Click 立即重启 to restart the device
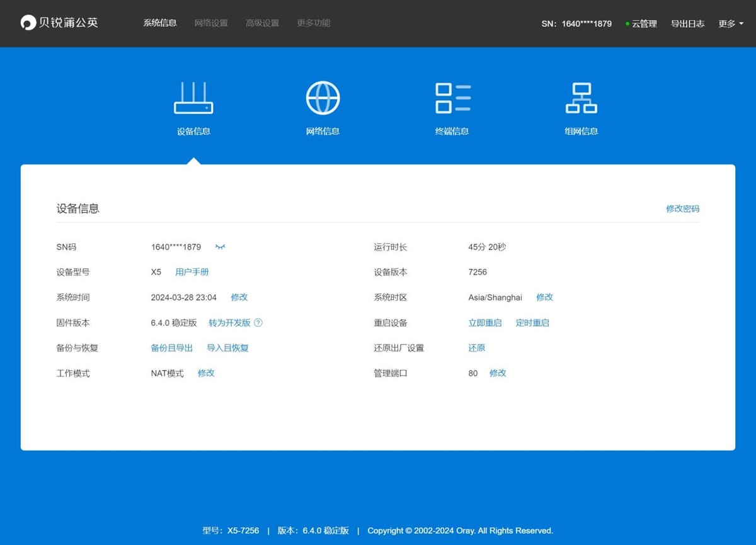 [484, 323]
